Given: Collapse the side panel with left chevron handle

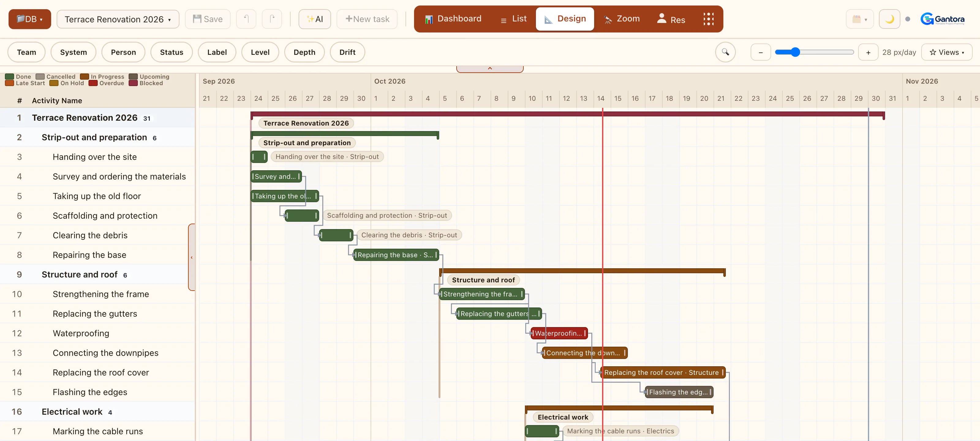Looking at the screenshot, I should coord(192,257).
